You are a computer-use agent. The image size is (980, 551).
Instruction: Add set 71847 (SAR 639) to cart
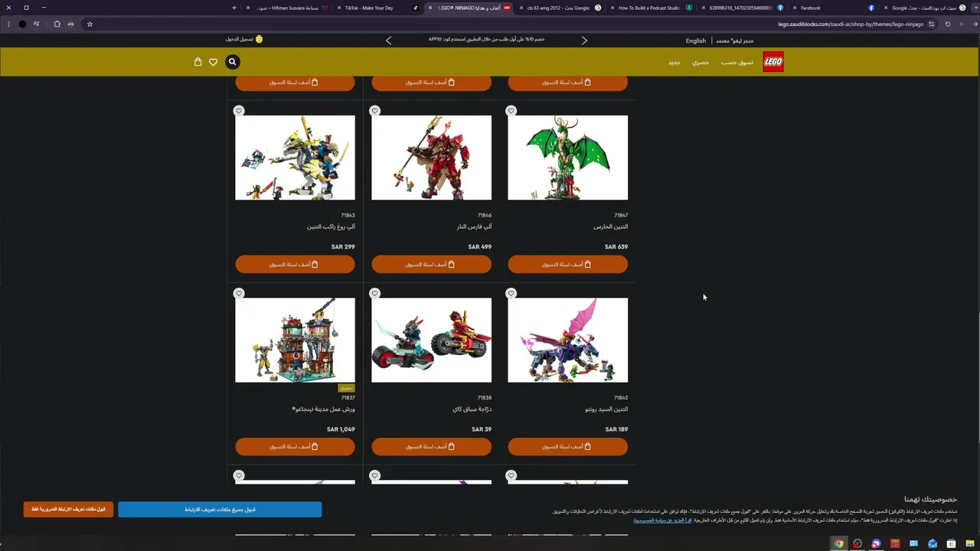coord(567,264)
